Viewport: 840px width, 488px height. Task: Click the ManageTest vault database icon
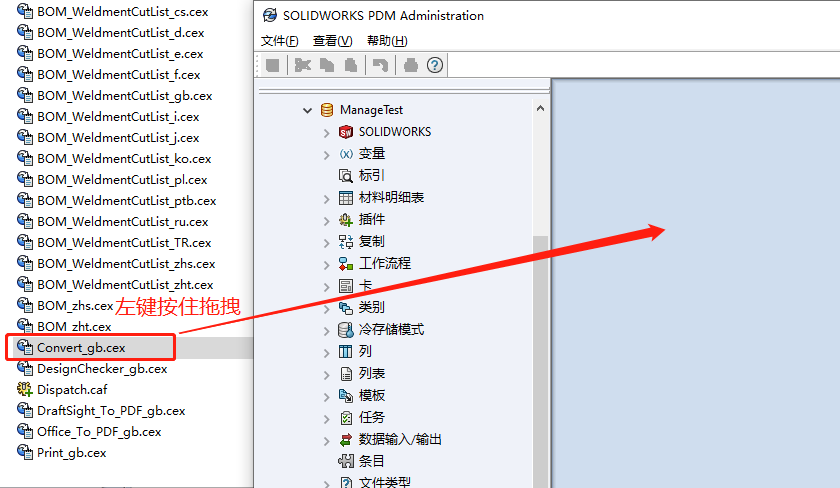pyautogui.click(x=326, y=110)
